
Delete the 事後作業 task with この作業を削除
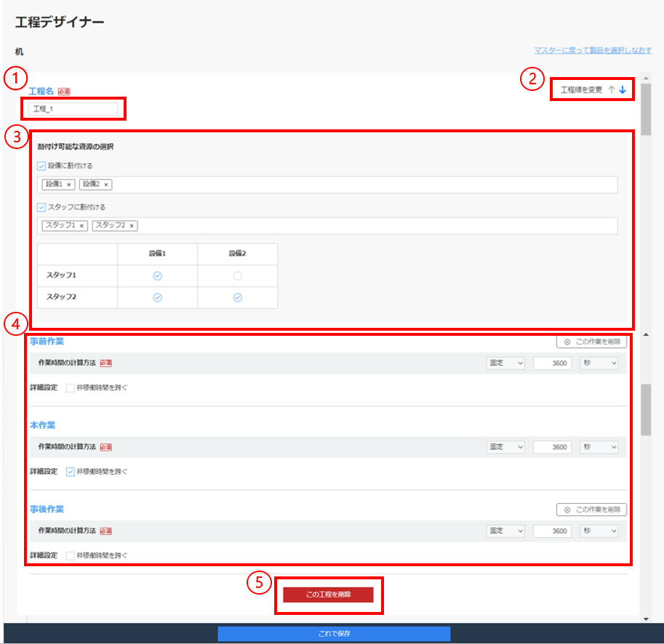click(x=591, y=510)
